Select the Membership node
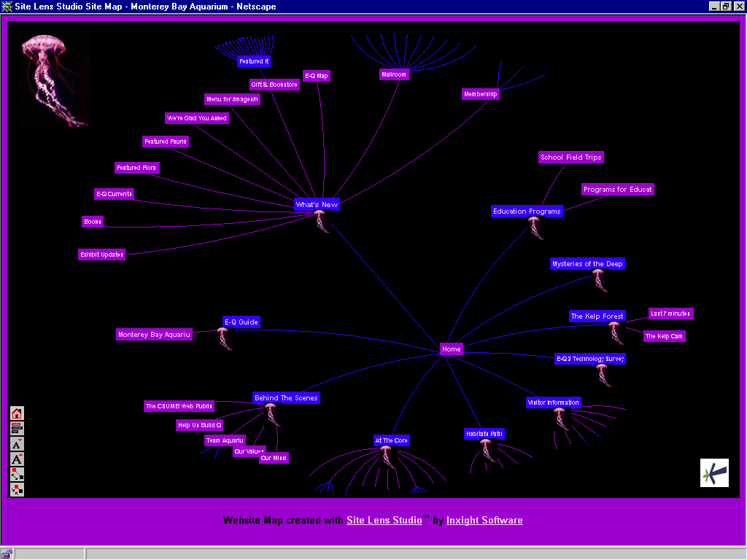 pos(481,94)
